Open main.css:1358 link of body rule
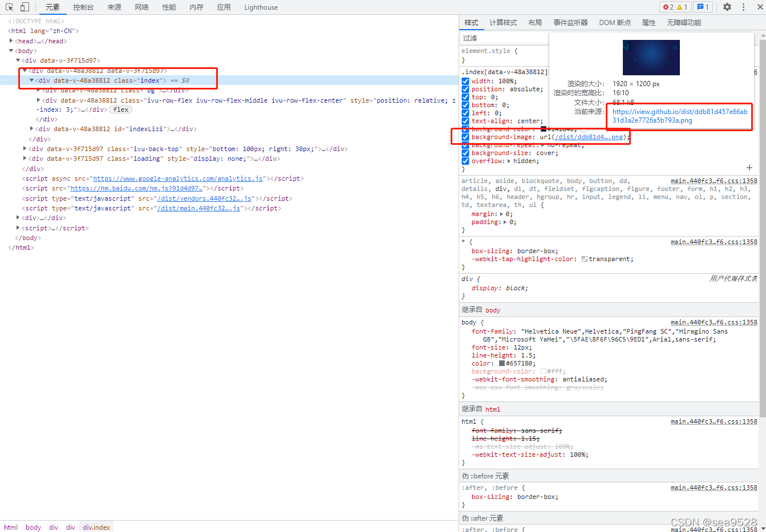This screenshot has width=766, height=532. 714,322
